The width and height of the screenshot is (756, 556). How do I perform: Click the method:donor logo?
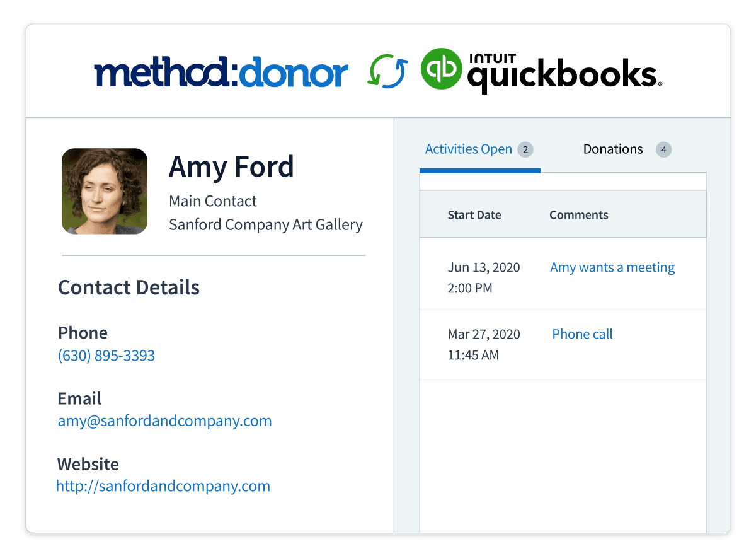click(x=221, y=72)
